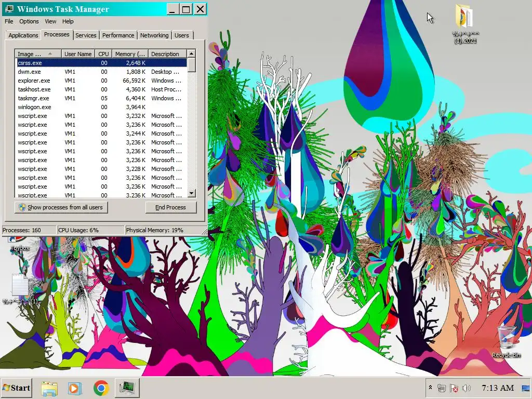This screenshot has height=399, width=532.
Task: Click the process list scroll down arrow
Action: 191,193
